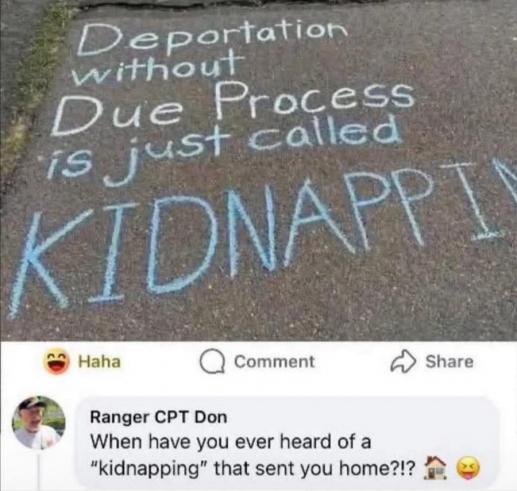Click the chalk text "is just called"
The image size is (517, 491).
223,150
